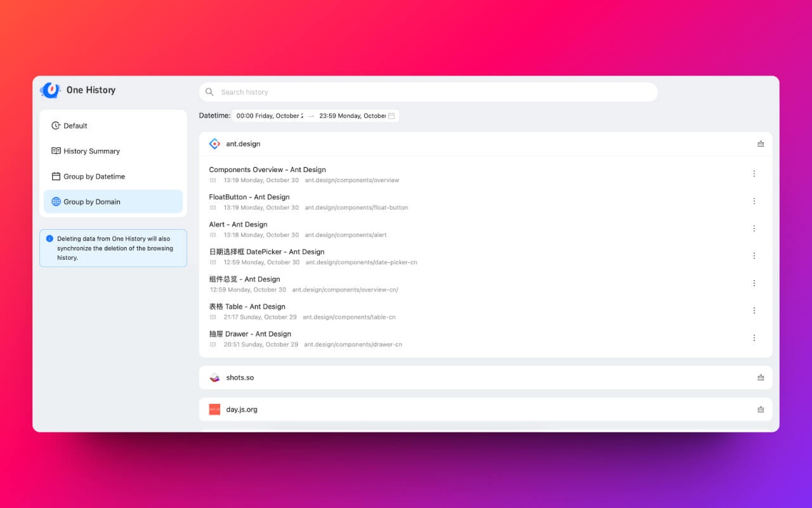Click timestamp 20:51 Sunday, October 29
The height and width of the screenshot is (508, 812).
pyautogui.click(x=261, y=344)
